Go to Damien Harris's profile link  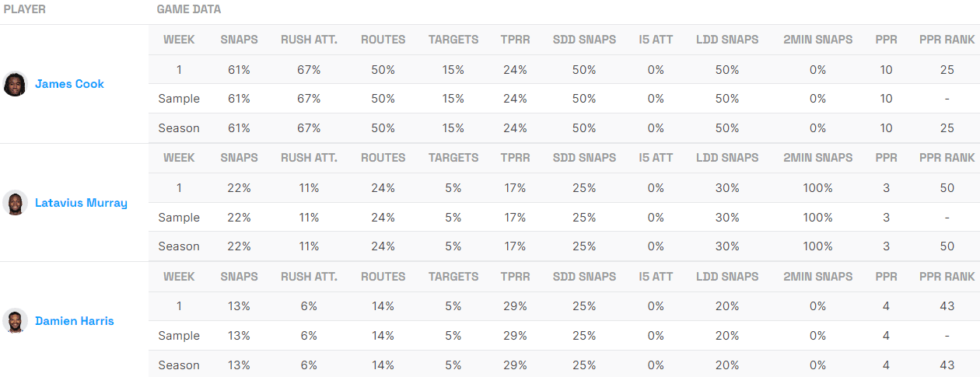(75, 321)
